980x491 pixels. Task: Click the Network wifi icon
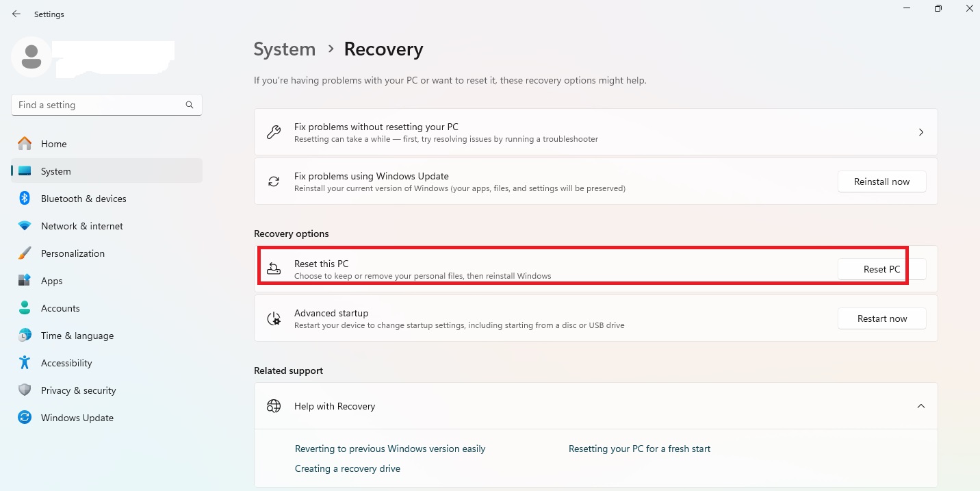[x=25, y=226]
